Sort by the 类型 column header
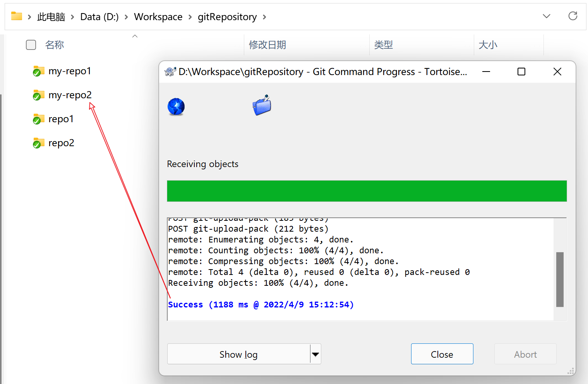 [x=383, y=45]
